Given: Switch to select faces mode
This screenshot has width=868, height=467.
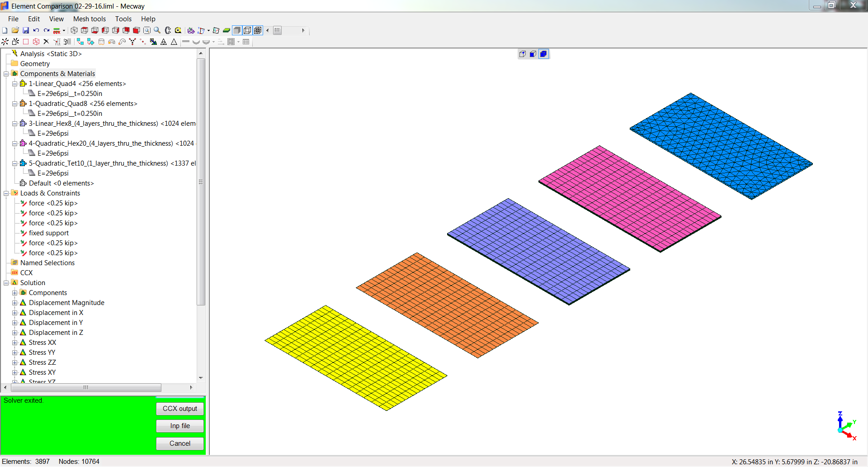Looking at the screenshot, I should pyautogui.click(x=533, y=54).
